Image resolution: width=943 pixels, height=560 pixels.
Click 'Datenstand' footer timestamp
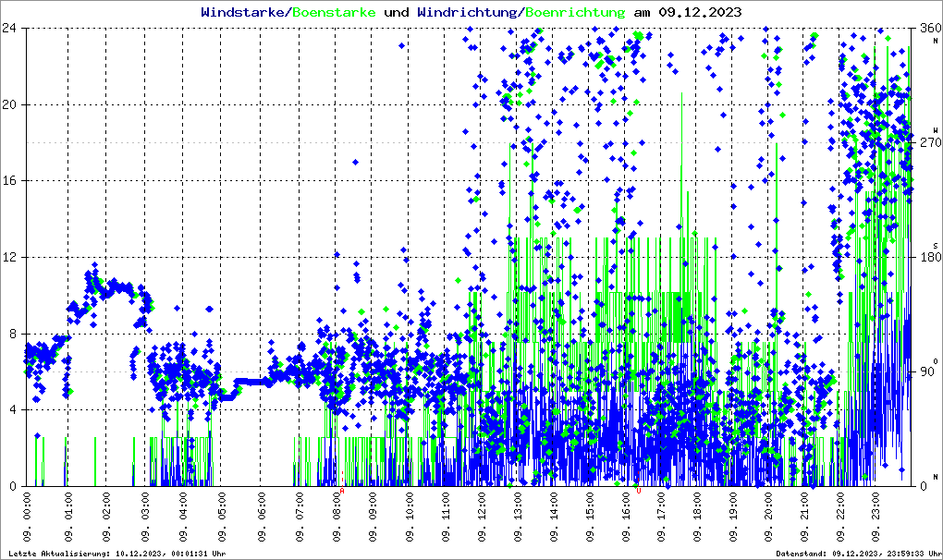858,554
